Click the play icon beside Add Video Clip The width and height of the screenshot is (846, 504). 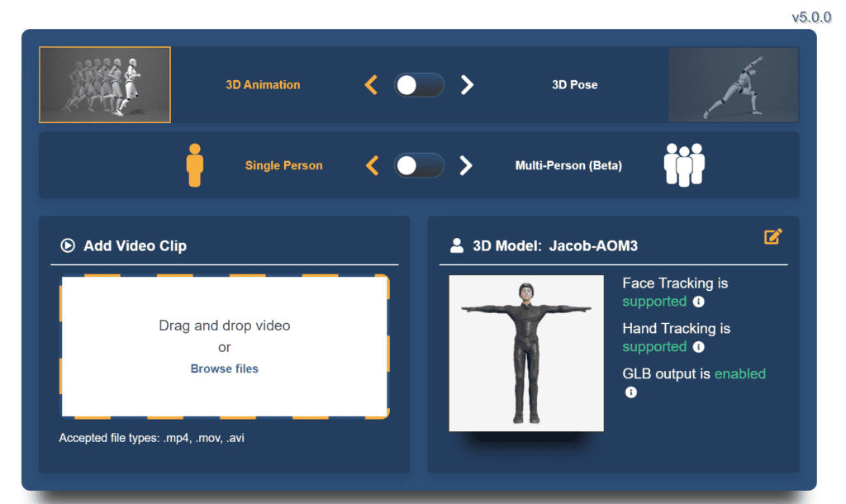pyautogui.click(x=68, y=245)
